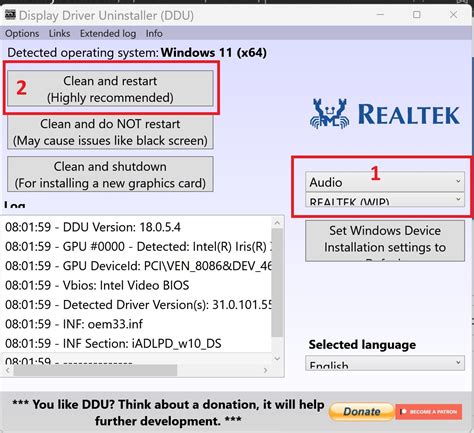Expand the Audio device type dropdown
474x433 pixels.
tap(385, 182)
